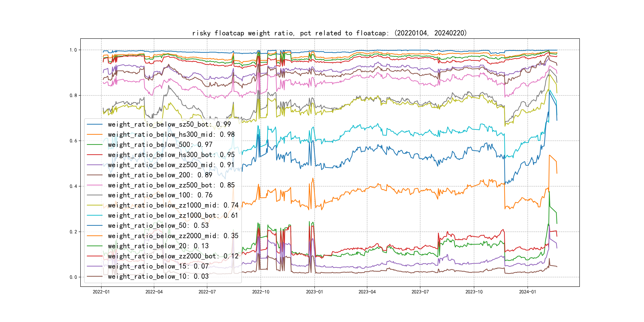The width and height of the screenshot is (644, 322).
Task: Click gray swatch beside weight_ratio_below_100
Action: (95, 195)
